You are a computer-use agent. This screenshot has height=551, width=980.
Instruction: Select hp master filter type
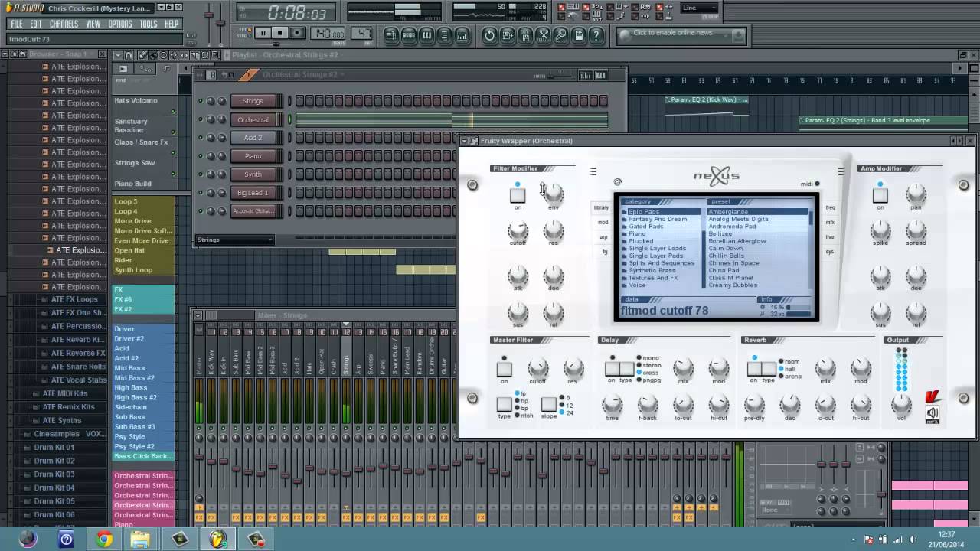(522, 401)
